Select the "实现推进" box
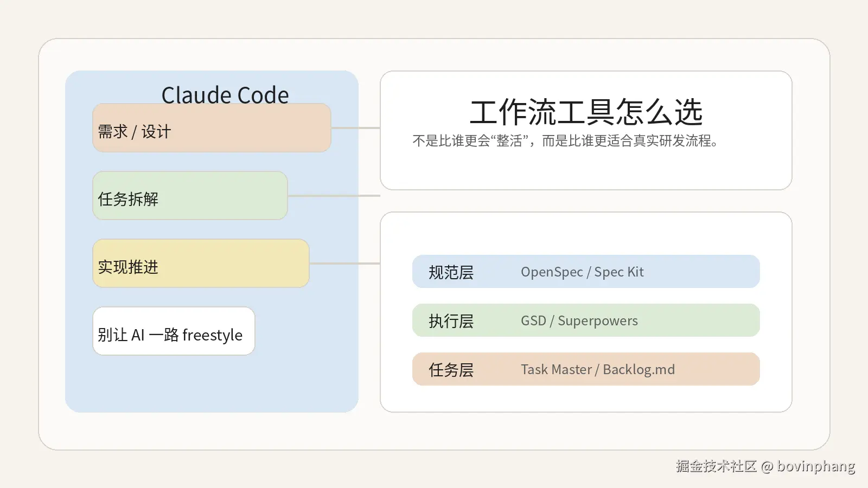 pos(201,264)
